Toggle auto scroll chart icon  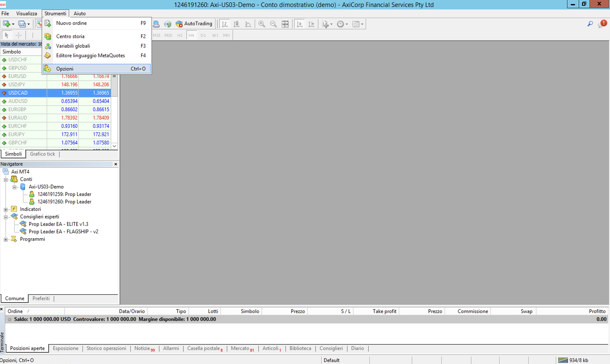pyautogui.click(x=299, y=24)
